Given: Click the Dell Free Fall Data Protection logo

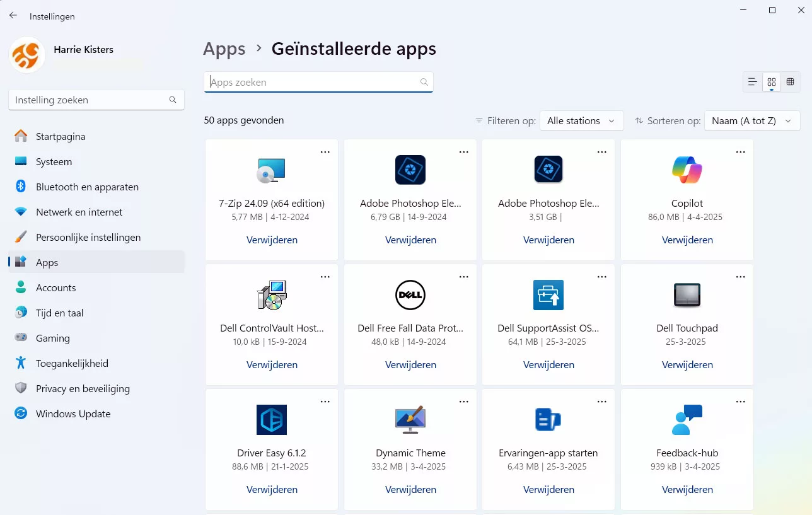Looking at the screenshot, I should (x=410, y=295).
